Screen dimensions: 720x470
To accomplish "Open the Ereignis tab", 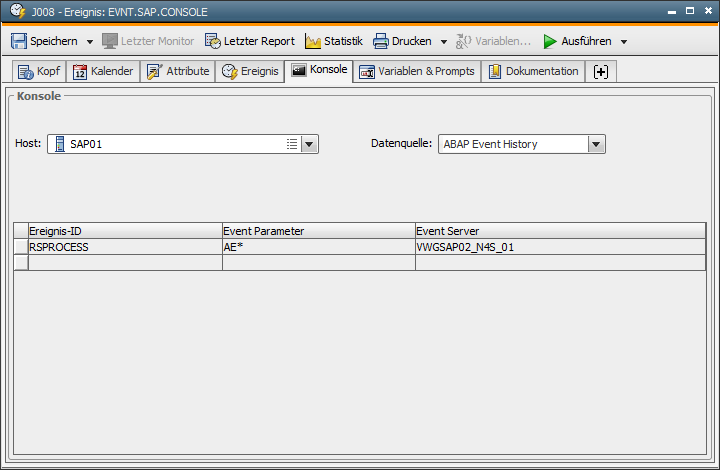I will point(250,72).
